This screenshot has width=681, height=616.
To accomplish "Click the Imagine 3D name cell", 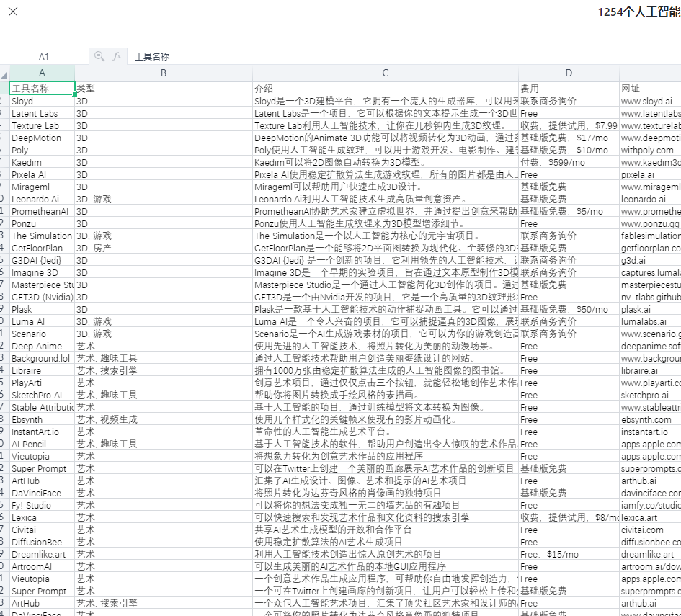I will 42,272.
